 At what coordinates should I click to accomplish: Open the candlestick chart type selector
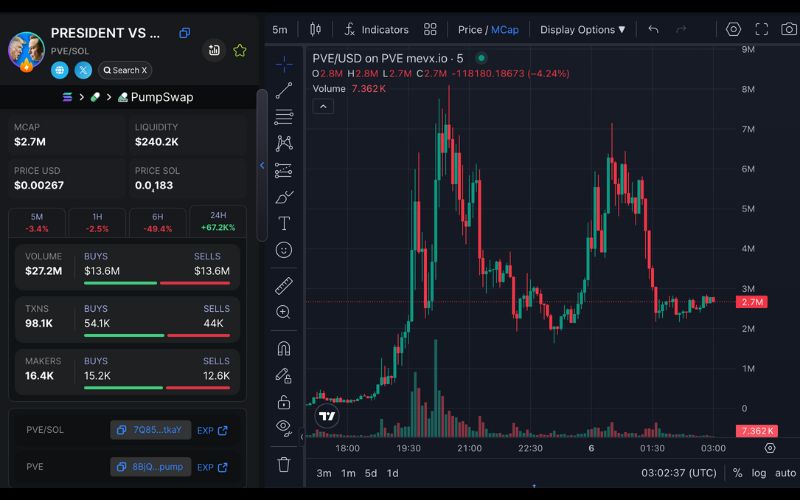[315, 30]
